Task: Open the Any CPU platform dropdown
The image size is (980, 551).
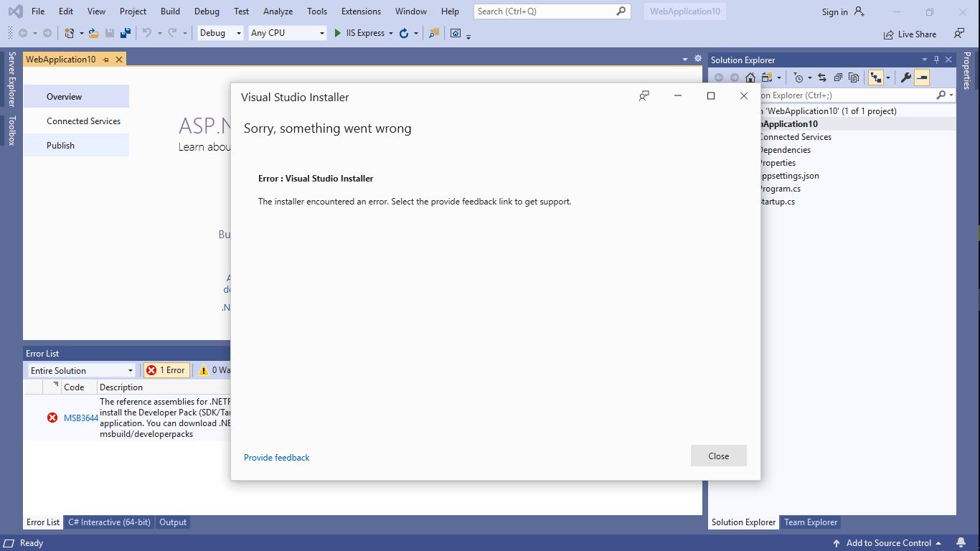Action: [x=288, y=33]
